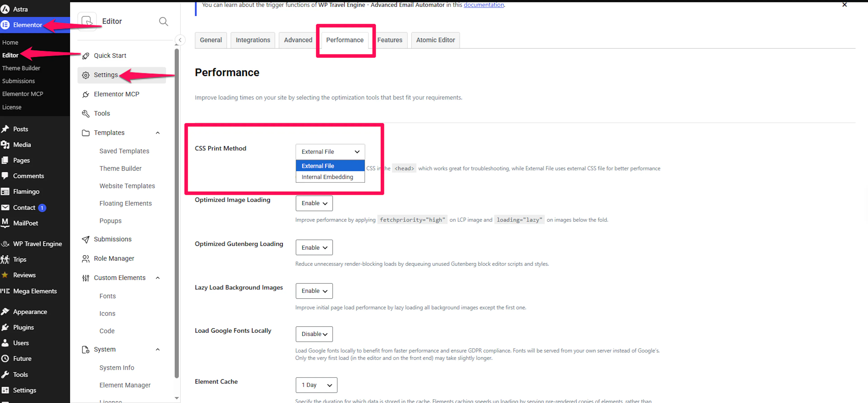Dismiss the notice with the X button
This screenshot has width=868, height=403.
tap(844, 5)
